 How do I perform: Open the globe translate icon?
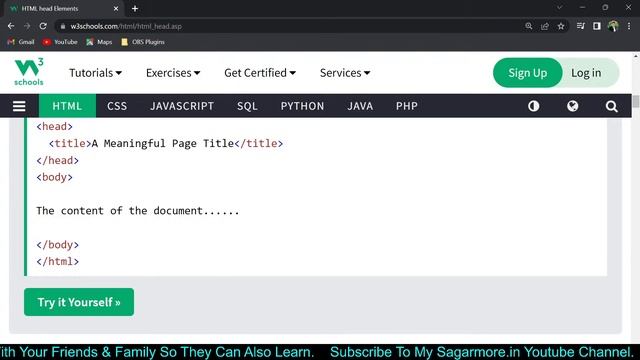[x=573, y=106]
